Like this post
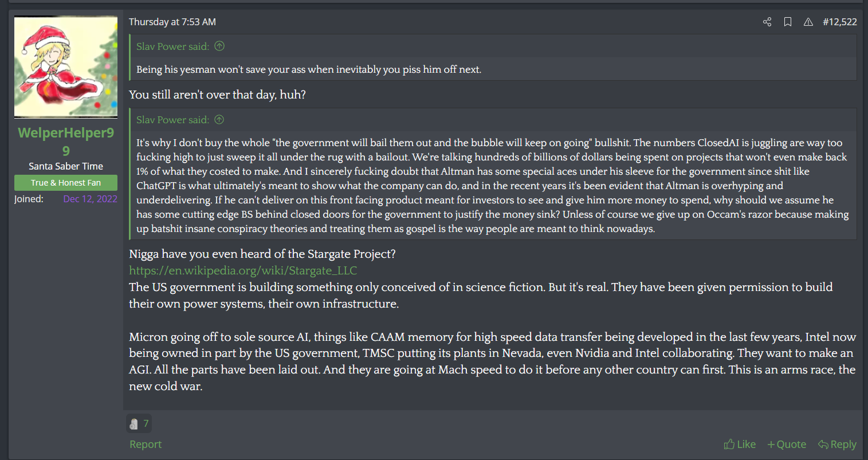Image resolution: width=868 pixels, height=460 pixels. [740, 444]
